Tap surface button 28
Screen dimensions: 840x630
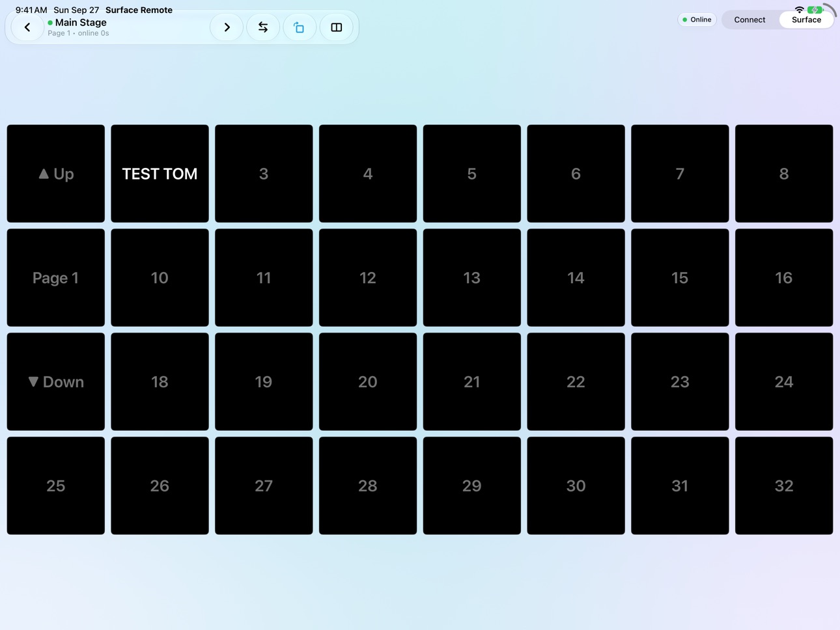[368, 486]
